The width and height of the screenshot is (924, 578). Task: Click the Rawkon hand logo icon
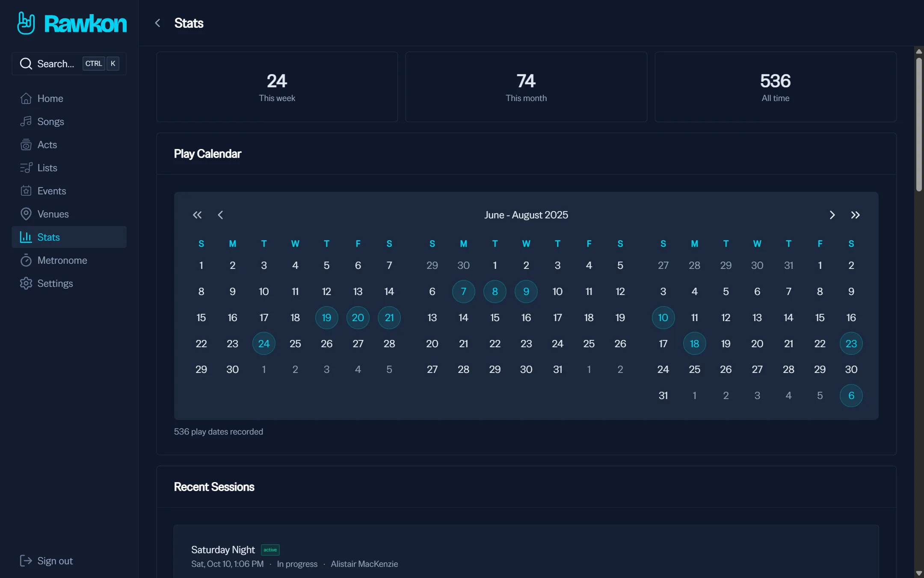pyautogui.click(x=26, y=23)
